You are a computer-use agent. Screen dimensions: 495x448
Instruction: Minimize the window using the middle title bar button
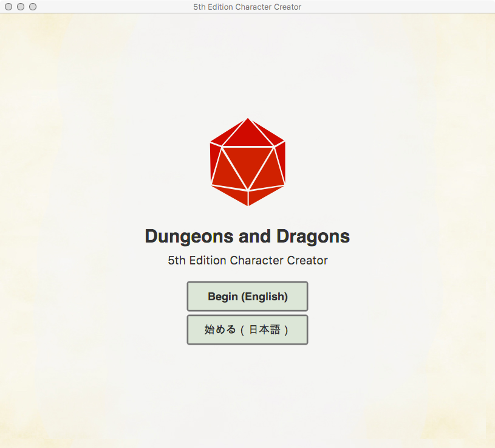pyautogui.click(x=21, y=7)
